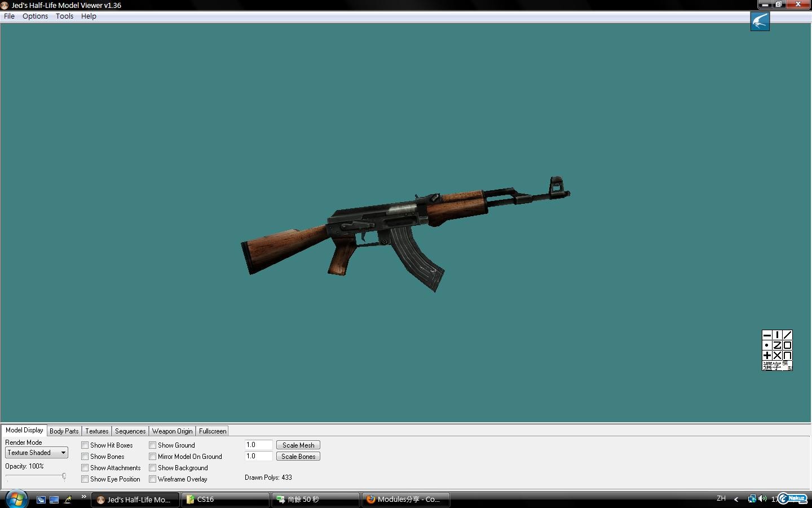Open the Modules分享 Firefox taskbar window
812x508 pixels.
click(x=406, y=500)
